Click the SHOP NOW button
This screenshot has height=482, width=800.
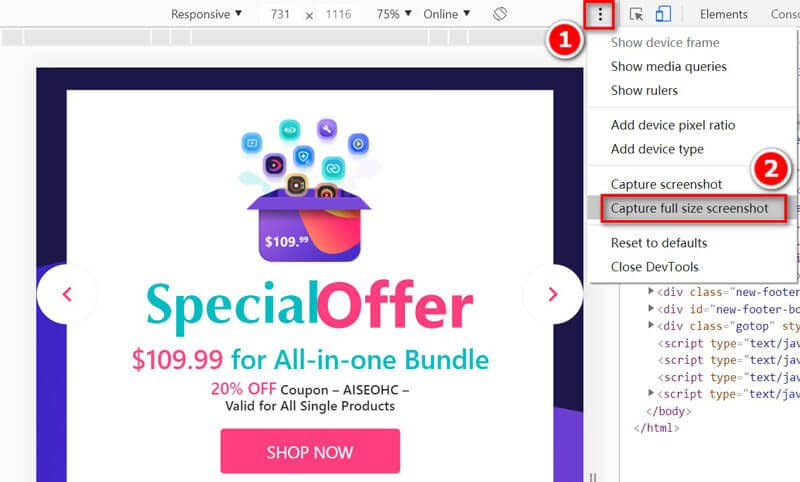310,451
